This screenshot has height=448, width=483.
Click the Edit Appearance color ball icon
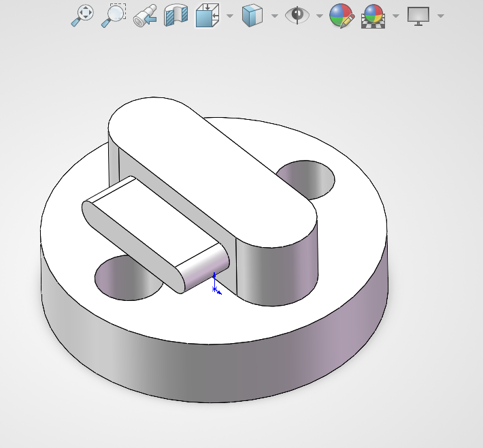(342, 16)
